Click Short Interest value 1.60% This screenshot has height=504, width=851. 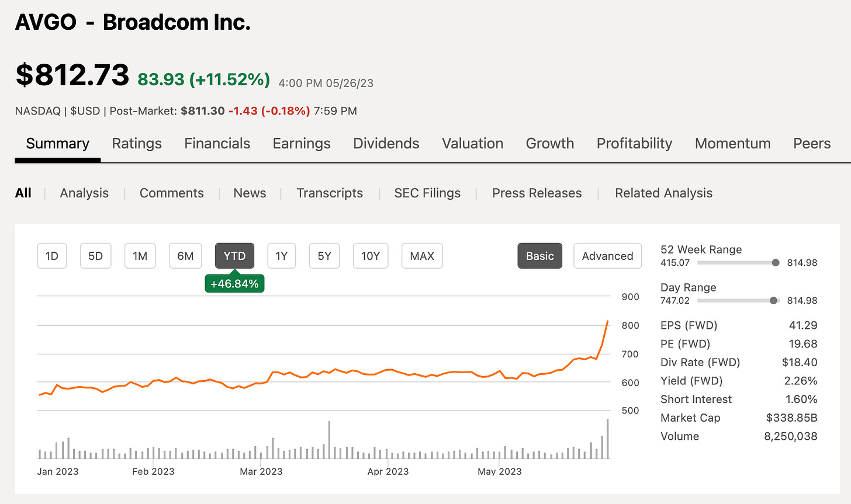point(801,399)
